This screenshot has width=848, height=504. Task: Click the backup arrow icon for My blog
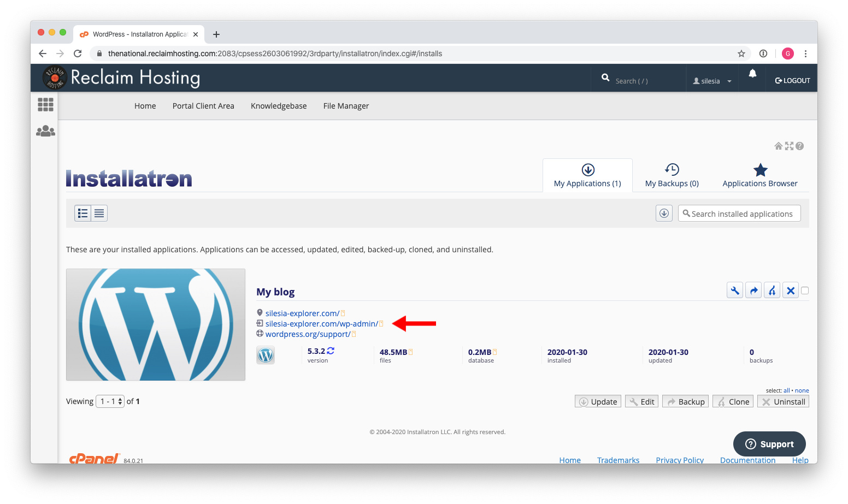[753, 290]
